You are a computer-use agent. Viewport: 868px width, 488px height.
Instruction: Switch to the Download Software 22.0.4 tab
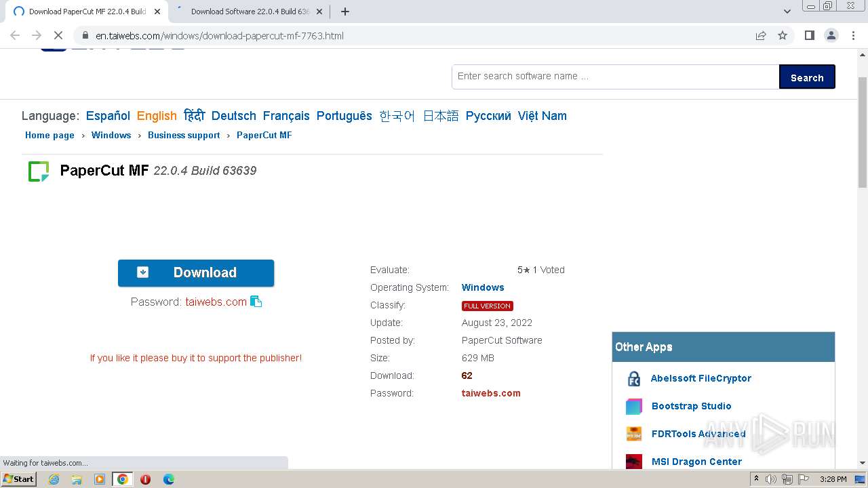[x=250, y=12]
